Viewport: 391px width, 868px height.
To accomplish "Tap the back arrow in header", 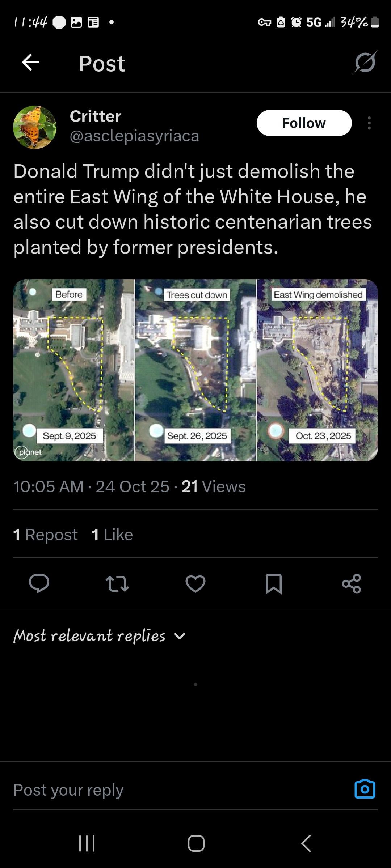I will tap(30, 63).
